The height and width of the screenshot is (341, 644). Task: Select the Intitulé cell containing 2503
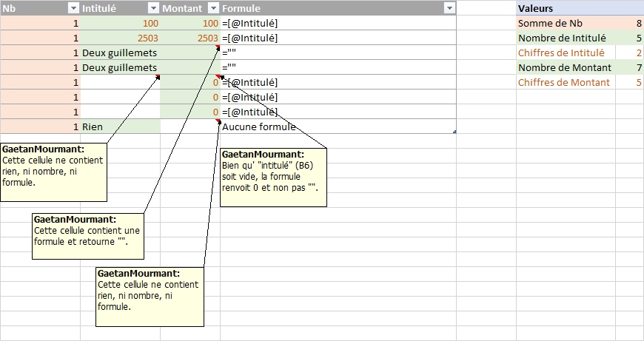(120, 38)
